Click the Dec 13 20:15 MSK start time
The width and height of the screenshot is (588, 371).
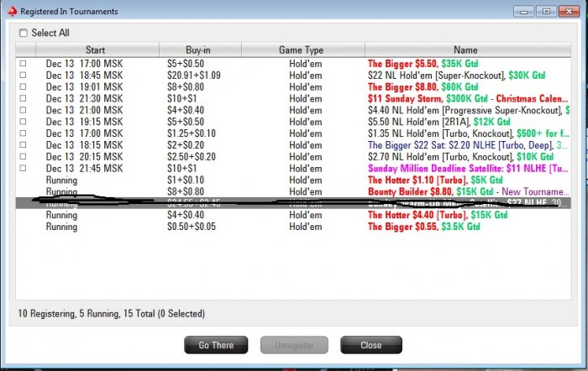[x=84, y=157]
